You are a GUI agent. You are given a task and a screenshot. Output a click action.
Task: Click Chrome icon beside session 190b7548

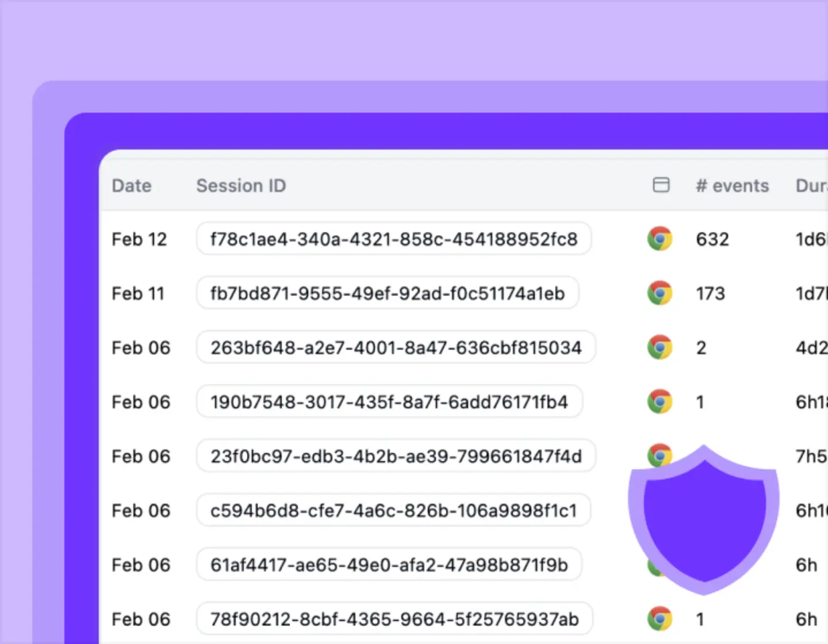click(660, 401)
